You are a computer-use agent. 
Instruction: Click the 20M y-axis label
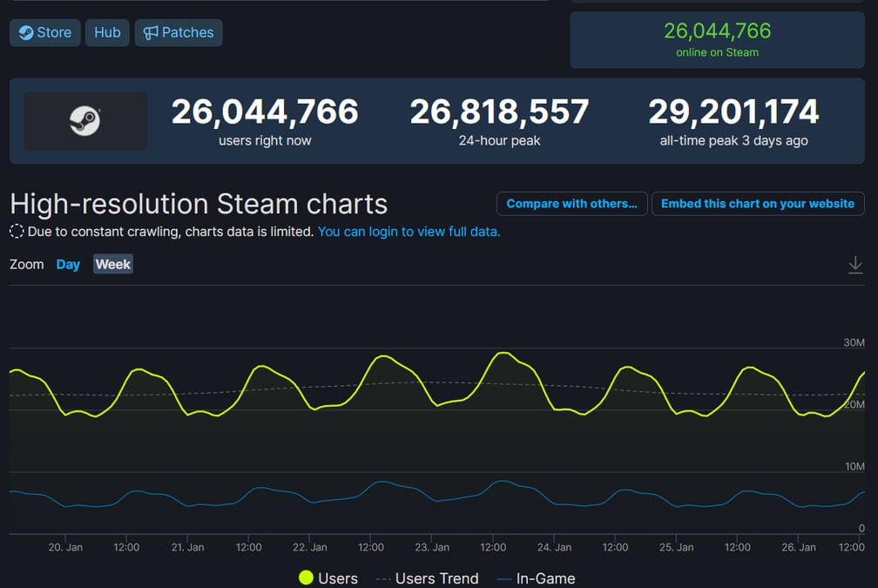(854, 404)
